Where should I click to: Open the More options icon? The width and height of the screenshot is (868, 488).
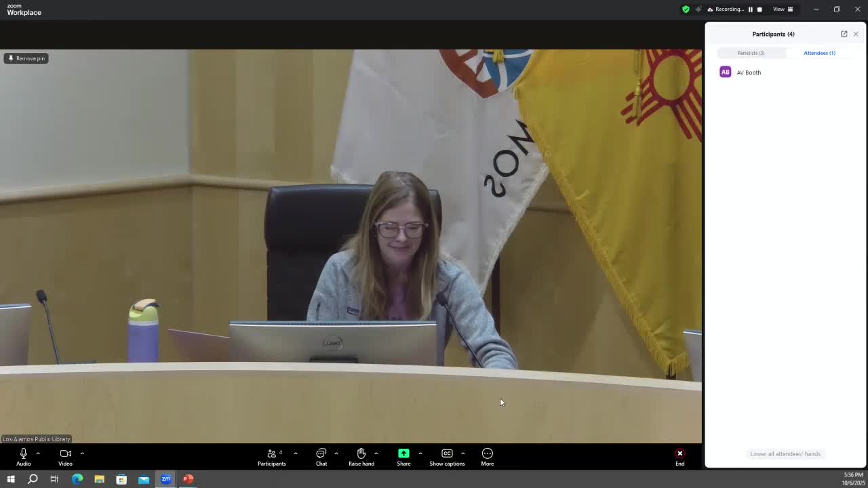(x=487, y=457)
